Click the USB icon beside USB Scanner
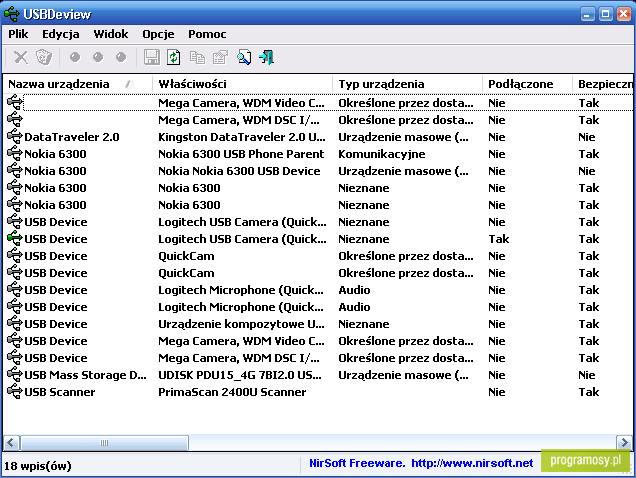The image size is (636, 478). click(15, 392)
